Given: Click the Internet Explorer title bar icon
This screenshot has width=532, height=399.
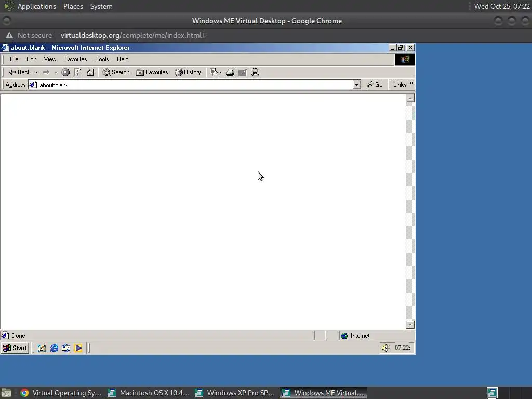Looking at the screenshot, I should click(5, 47).
